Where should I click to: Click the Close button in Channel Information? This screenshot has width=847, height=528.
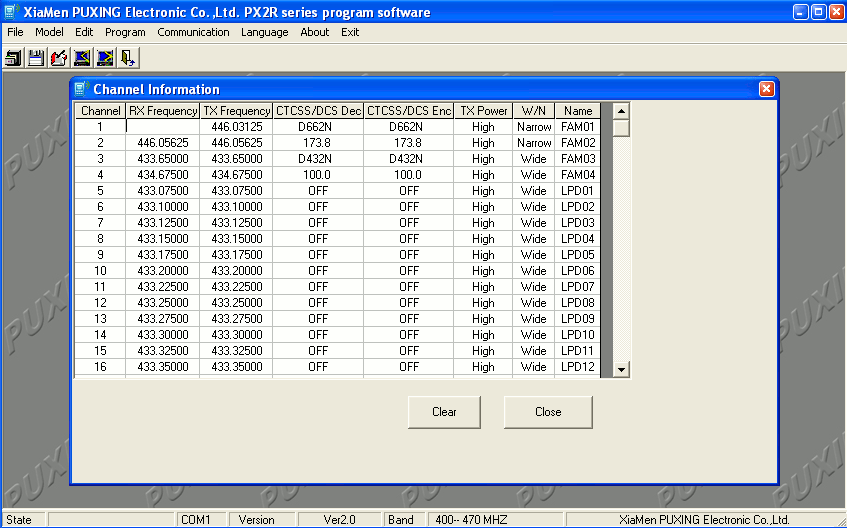click(x=548, y=412)
